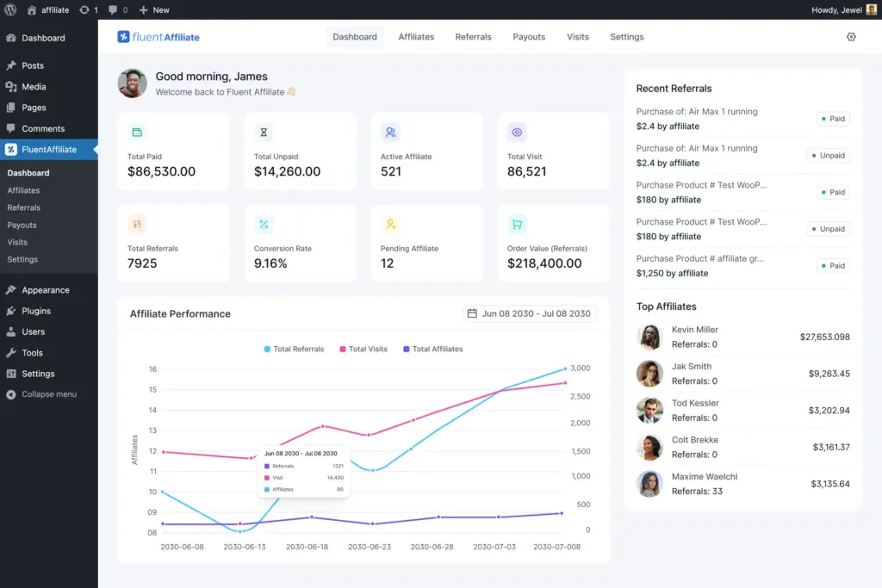Select the Total Unpaid hourglass icon

(x=264, y=132)
